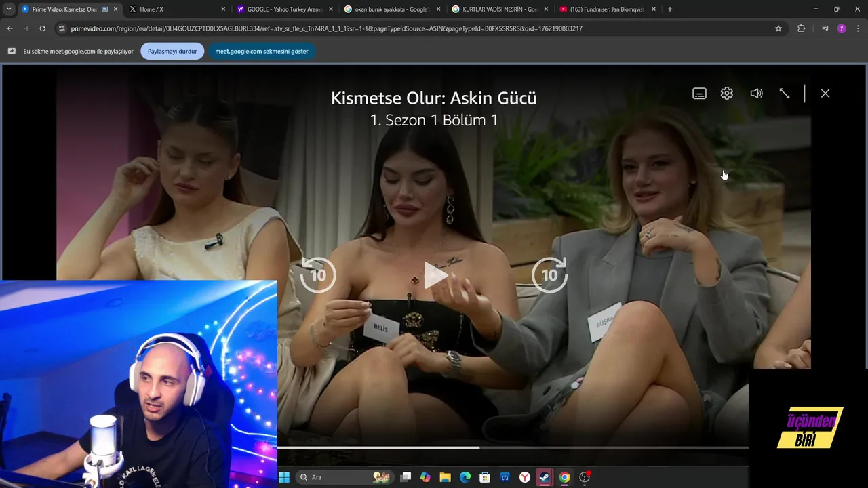The image size is (868, 488).
Task: Open Google Chrome from the taskbar
Action: point(564,477)
